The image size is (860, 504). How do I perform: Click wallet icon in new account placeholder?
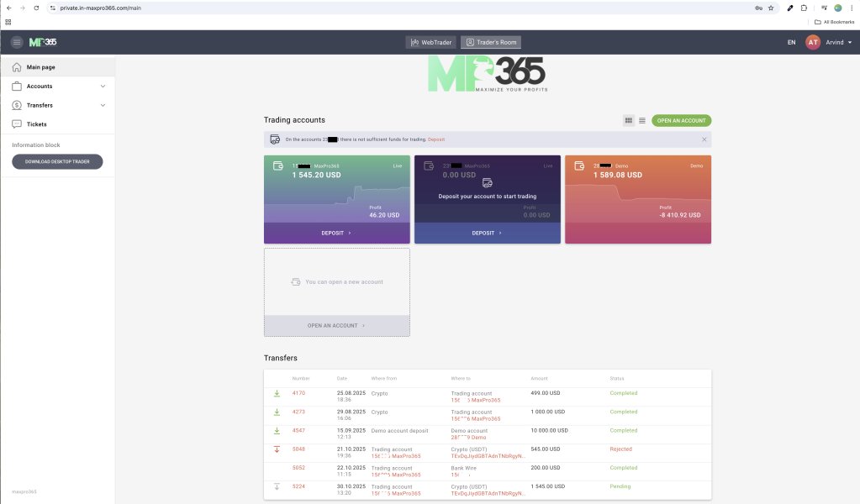(x=296, y=282)
